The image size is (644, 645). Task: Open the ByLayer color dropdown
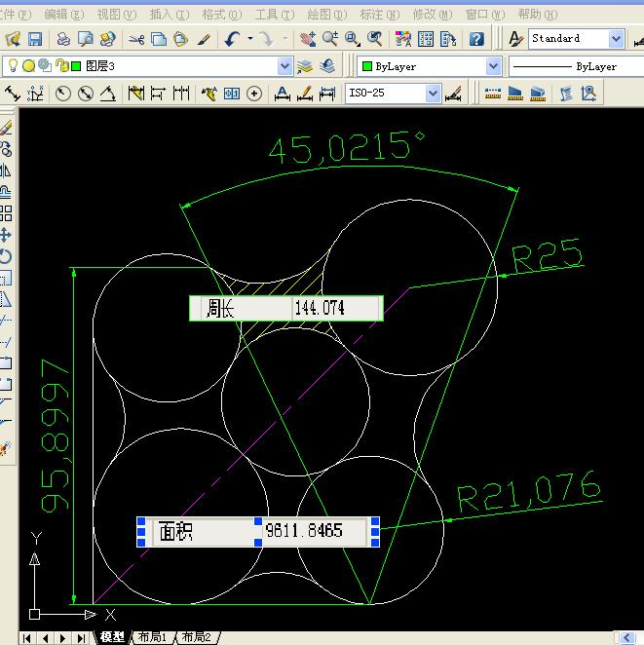tap(493, 66)
